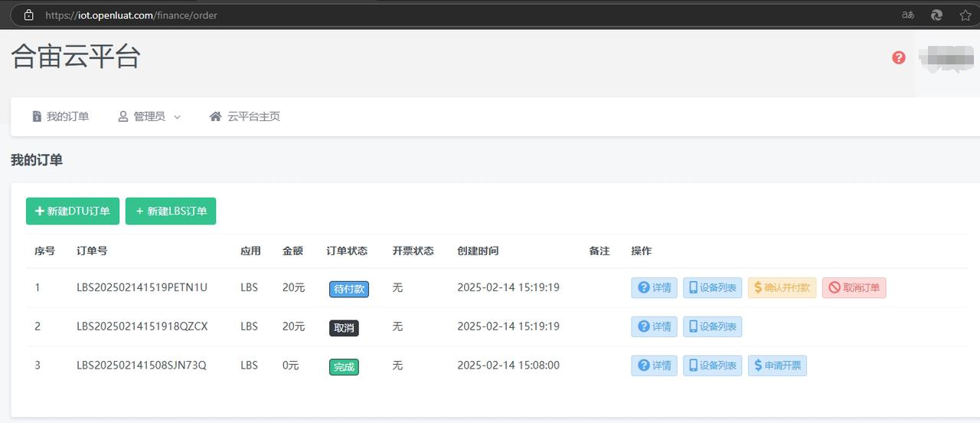Click the 创建时间 column header
980x423 pixels.
coord(478,251)
